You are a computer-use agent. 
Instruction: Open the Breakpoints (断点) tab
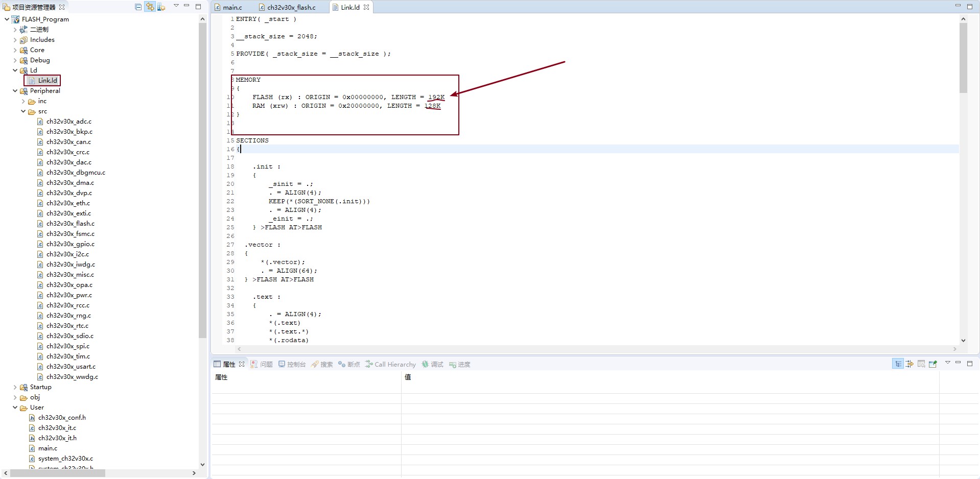point(349,364)
